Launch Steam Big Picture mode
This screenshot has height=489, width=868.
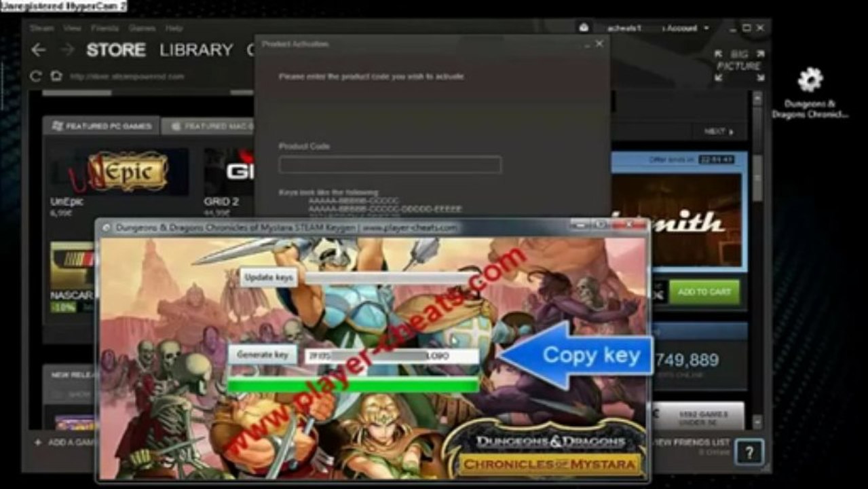[739, 65]
